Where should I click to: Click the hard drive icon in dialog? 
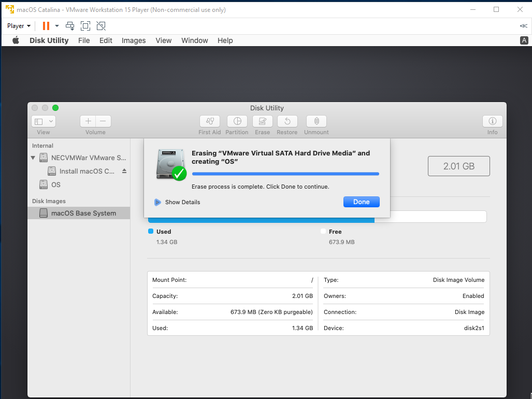pos(171,164)
